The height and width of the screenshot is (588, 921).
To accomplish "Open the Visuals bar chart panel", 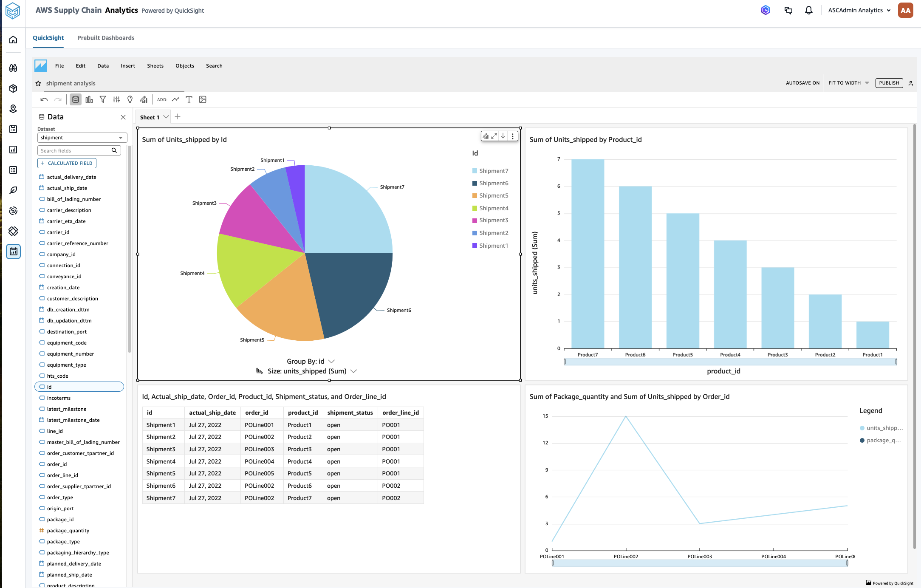I will click(89, 99).
